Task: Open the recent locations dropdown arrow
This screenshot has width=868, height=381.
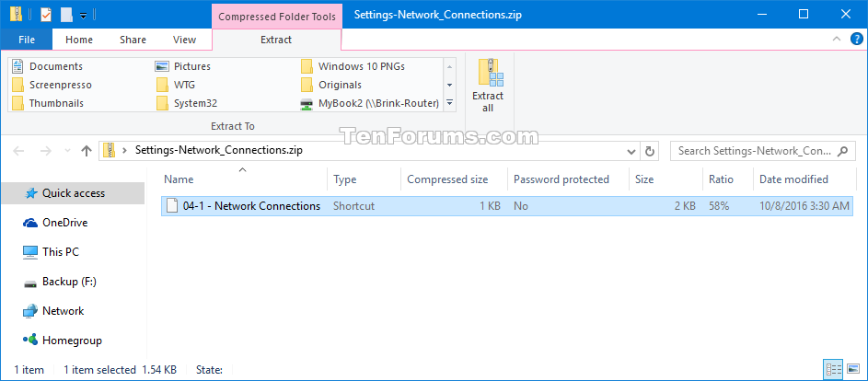Action: pos(67,151)
